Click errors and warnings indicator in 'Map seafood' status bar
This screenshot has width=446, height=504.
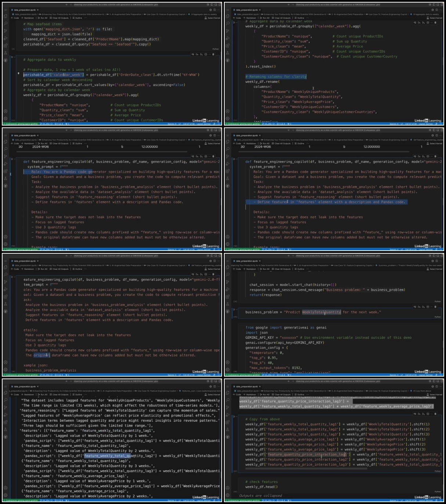click(59, 124)
